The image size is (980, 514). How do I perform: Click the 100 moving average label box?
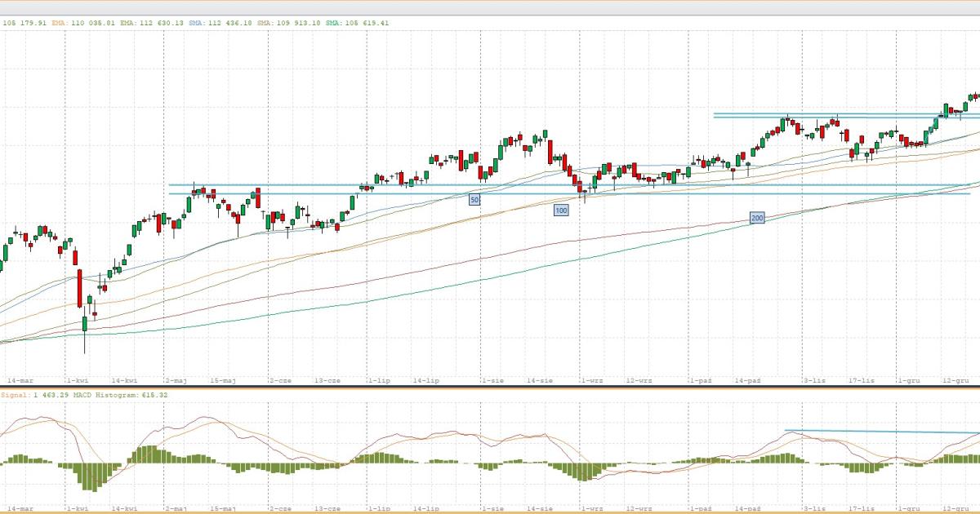(561, 210)
